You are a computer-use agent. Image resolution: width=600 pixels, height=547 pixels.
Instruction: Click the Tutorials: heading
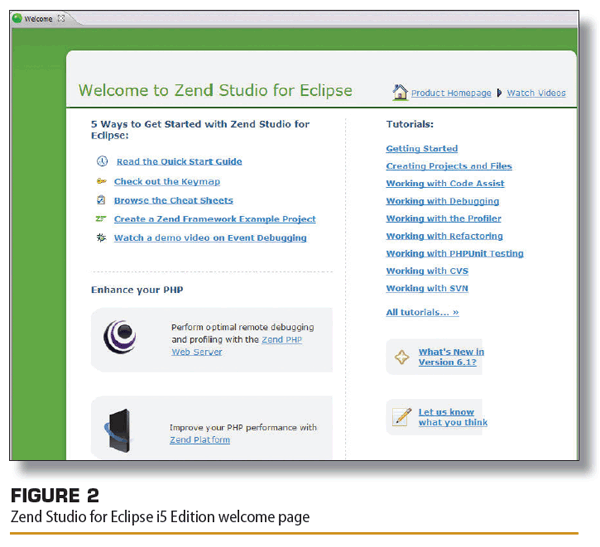[409, 124]
